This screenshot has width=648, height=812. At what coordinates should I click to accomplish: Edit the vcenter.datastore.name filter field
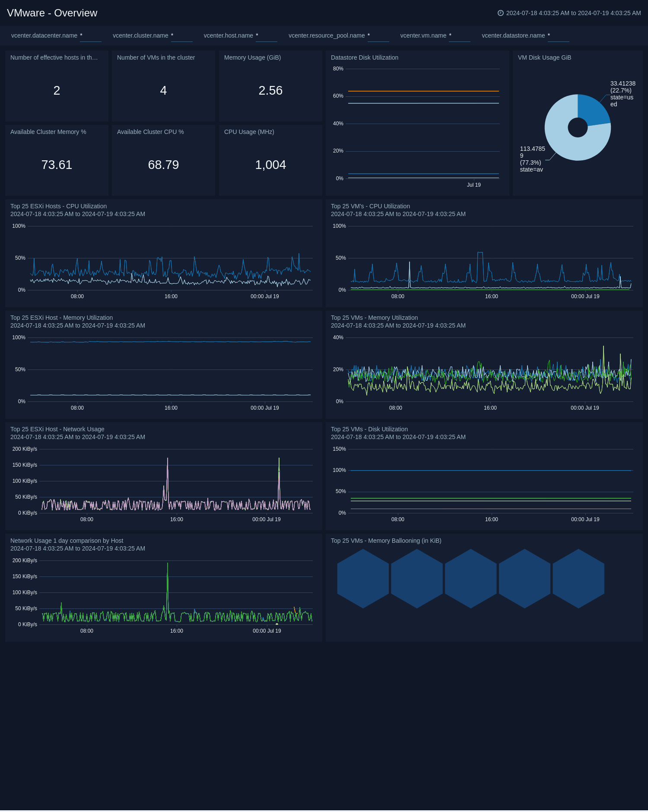(559, 36)
